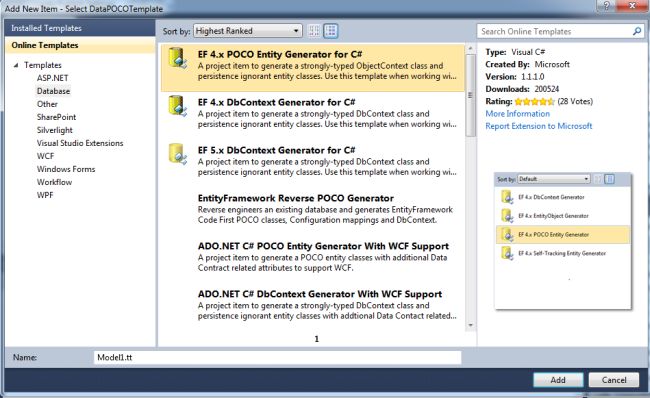The height and width of the screenshot is (398, 650).
Task: Select the Windows Forms category
Action: (x=66, y=169)
